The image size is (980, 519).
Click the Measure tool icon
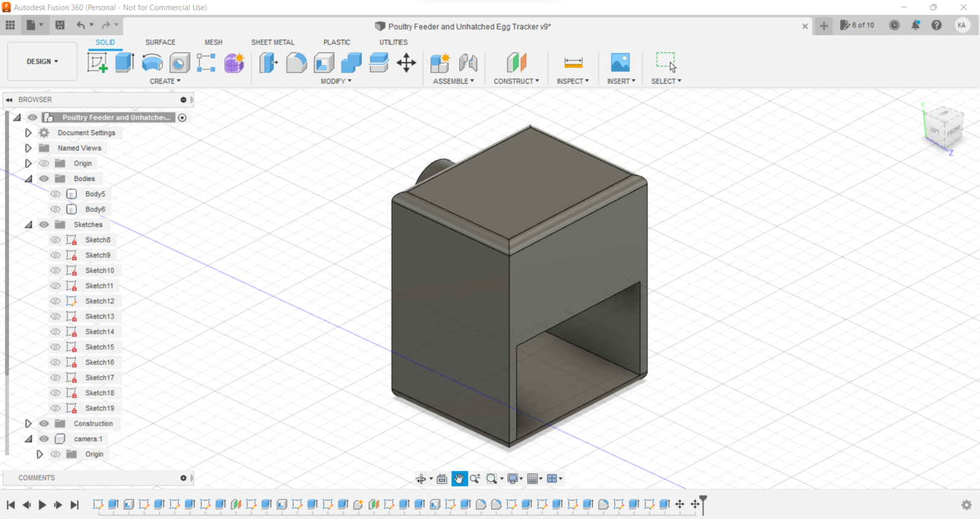coord(573,62)
